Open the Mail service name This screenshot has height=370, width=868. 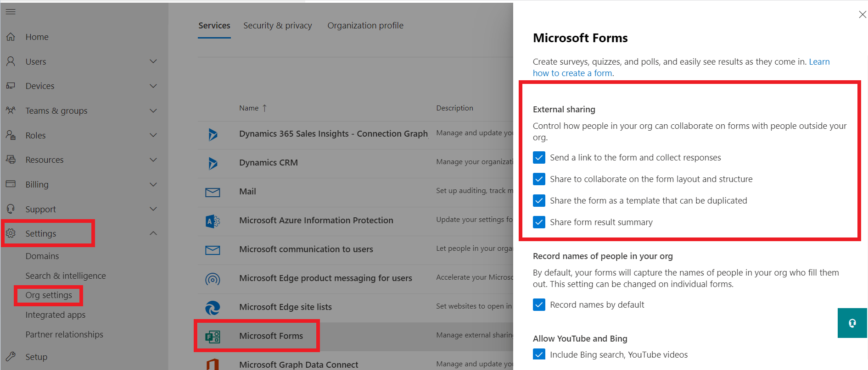click(247, 192)
